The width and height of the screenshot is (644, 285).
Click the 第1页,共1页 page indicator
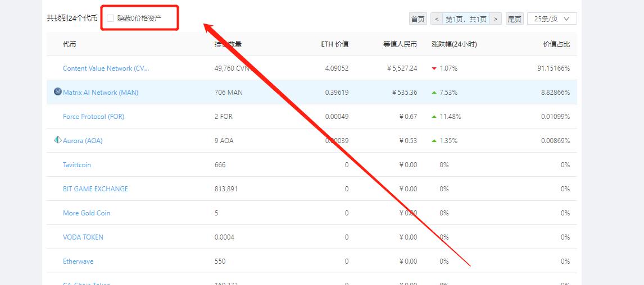466,19
